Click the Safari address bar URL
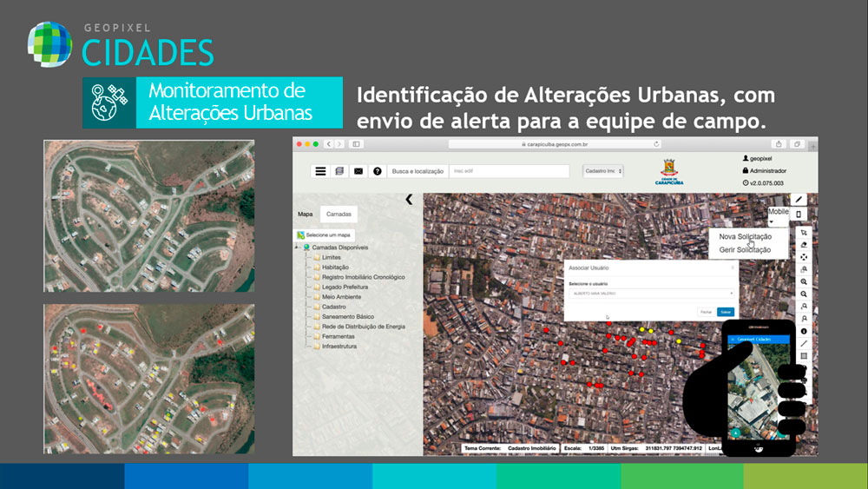Screen dimensions: 868x489 point(556,144)
